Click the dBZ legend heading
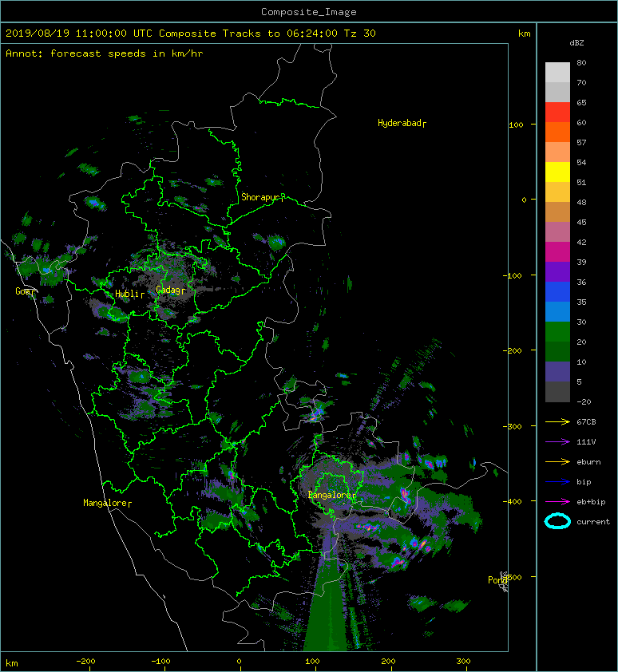618x672 pixels. (x=576, y=43)
